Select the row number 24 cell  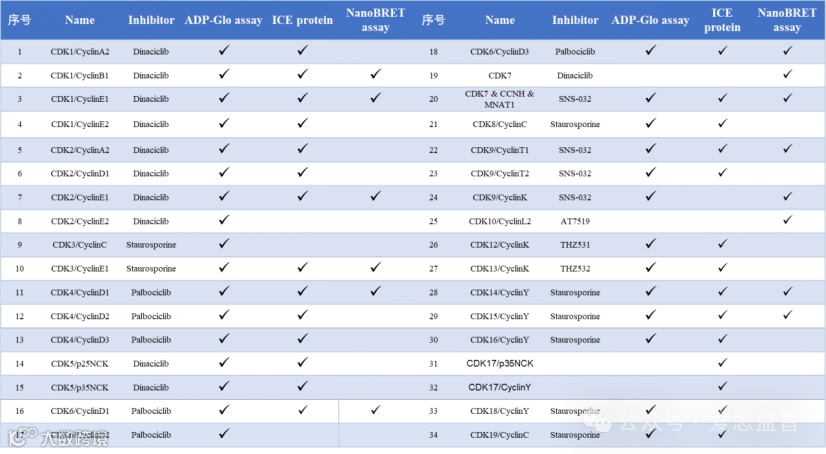pos(433,196)
